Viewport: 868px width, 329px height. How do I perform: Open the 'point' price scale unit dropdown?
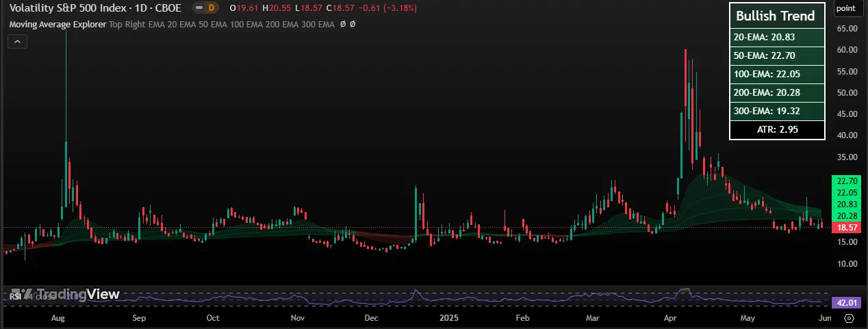pyautogui.click(x=846, y=8)
